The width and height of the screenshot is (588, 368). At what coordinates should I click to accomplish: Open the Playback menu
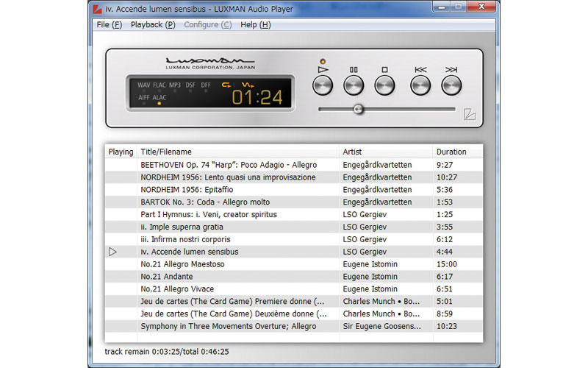153,25
